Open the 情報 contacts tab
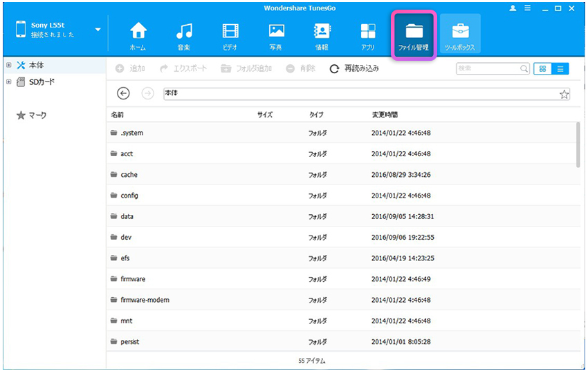 pos(322,37)
